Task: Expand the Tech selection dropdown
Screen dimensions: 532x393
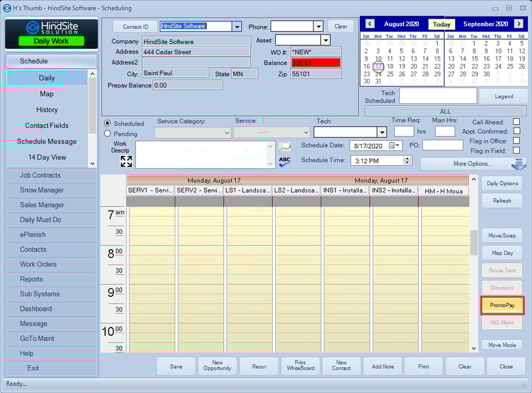Action: coord(381,132)
